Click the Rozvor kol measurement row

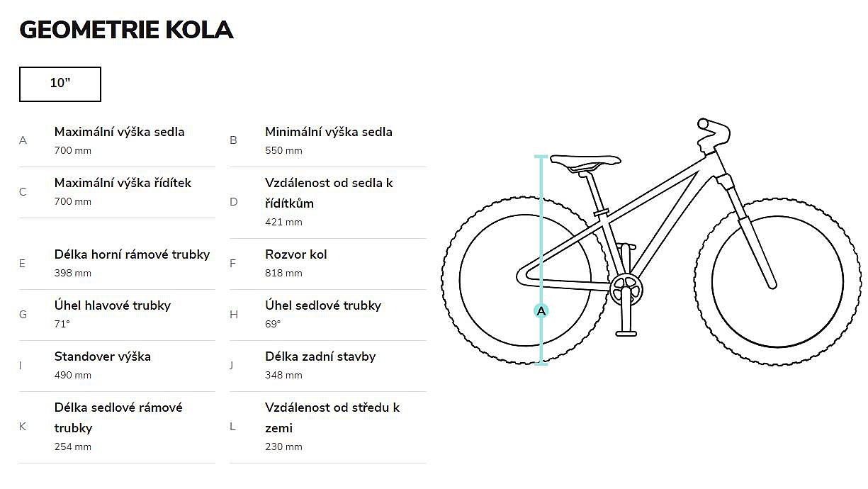[x=328, y=263]
